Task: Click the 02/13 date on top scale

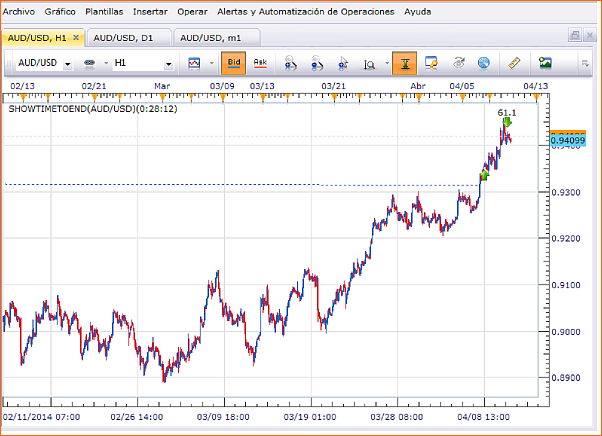Action: (22, 86)
